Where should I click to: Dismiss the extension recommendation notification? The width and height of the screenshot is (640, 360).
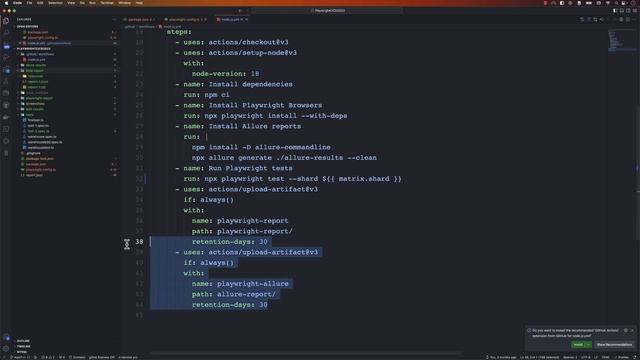pyautogui.click(x=632, y=330)
